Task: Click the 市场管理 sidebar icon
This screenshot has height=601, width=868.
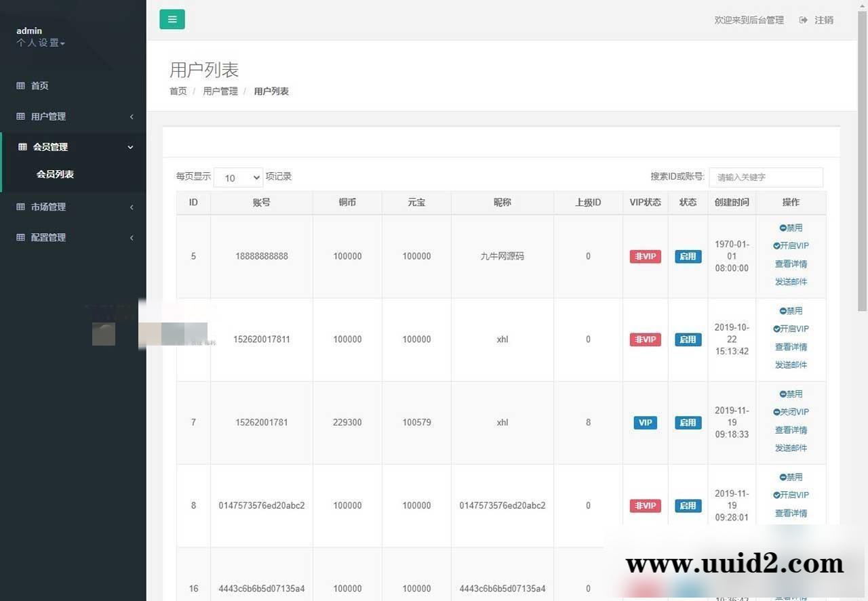Action: click(22, 207)
